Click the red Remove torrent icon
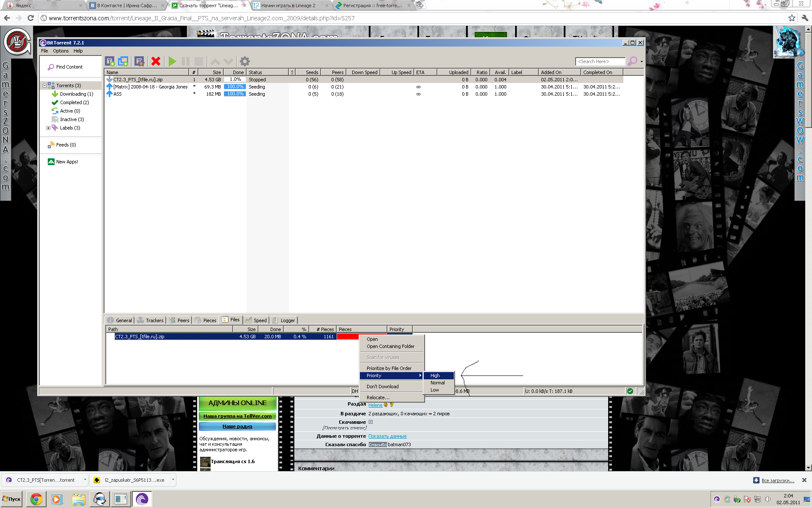Screen dimensions: 812x508 point(156,61)
